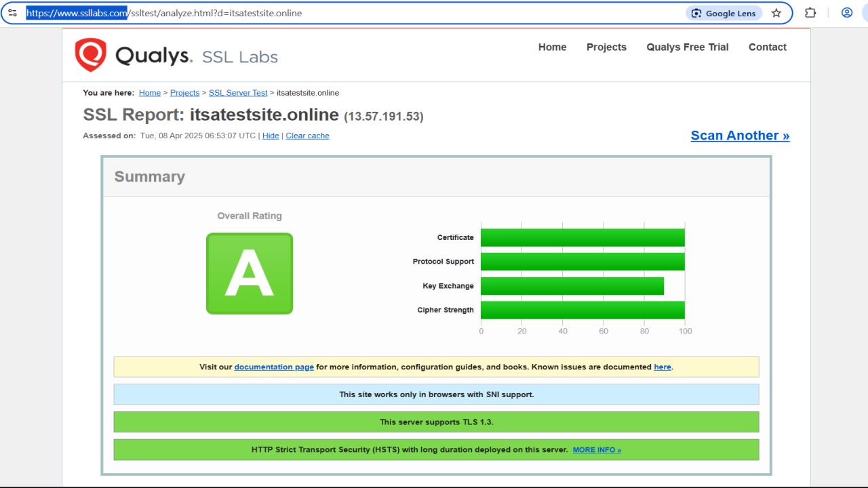
Task: Click 'This server supports TLS 1.3.' notice
Action: point(437,422)
